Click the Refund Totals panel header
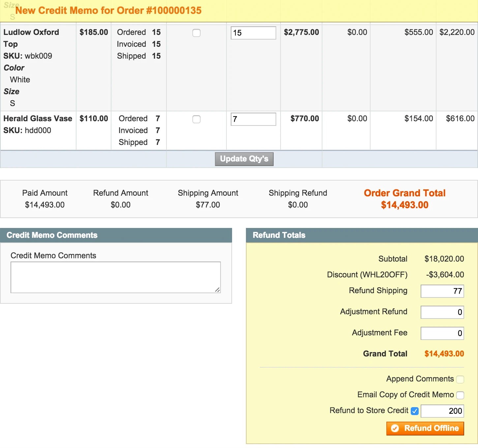Image resolution: width=478 pixels, height=448 pixels. [x=279, y=235]
